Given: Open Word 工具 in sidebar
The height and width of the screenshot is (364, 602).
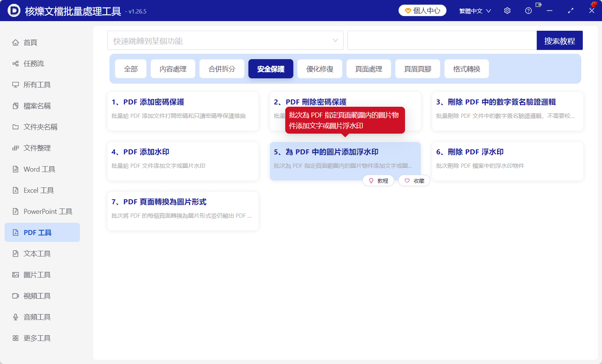Looking at the screenshot, I should pyautogui.click(x=42, y=169).
